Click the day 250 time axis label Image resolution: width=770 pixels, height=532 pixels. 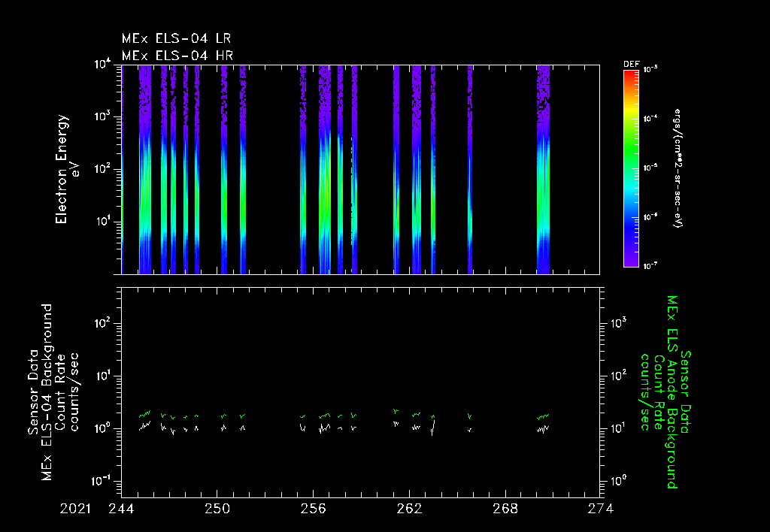pos(217,509)
